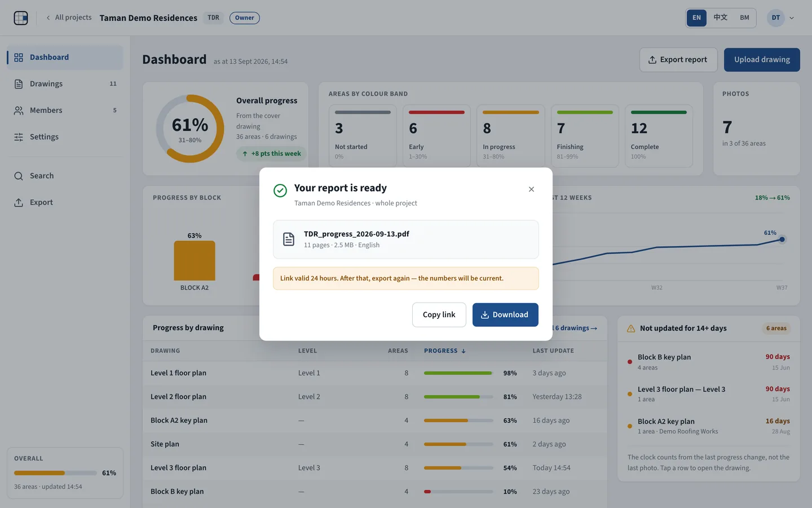Screen dimensions: 812x508
Task: Select the In progress colour band card
Action: coord(510,136)
